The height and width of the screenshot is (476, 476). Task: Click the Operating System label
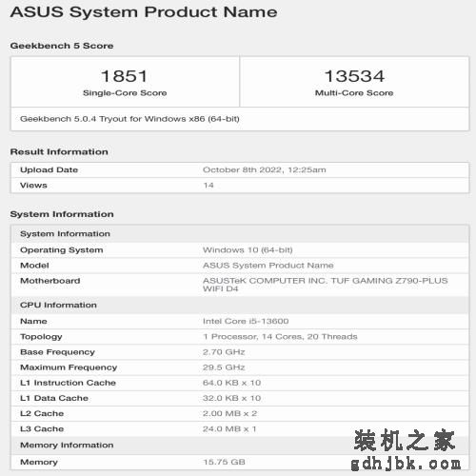click(x=62, y=250)
